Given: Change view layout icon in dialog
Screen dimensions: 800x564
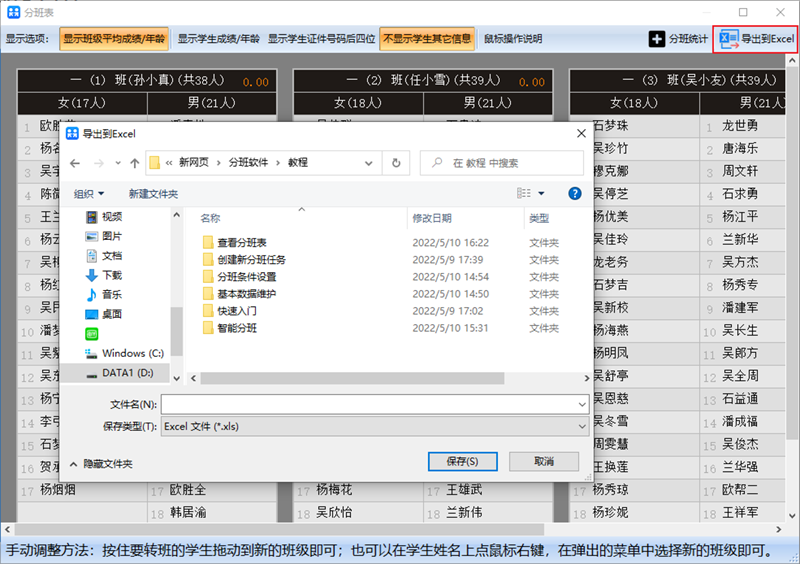Looking at the screenshot, I should point(523,193).
